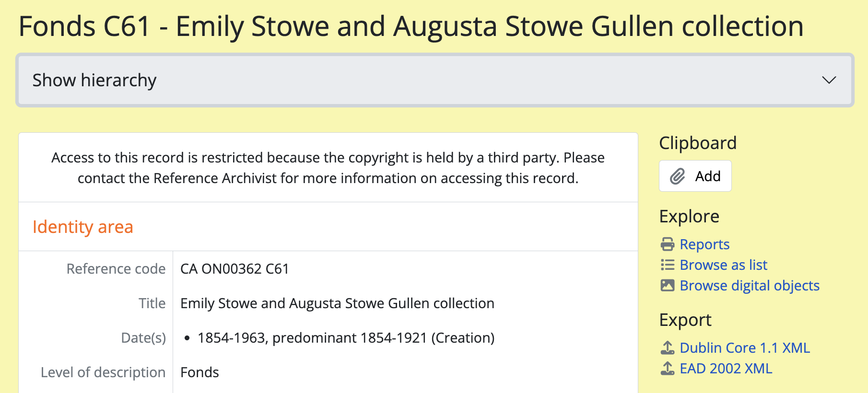Open the Show hierarchy panel
The width and height of the screenshot is (868, 393).
94,80
